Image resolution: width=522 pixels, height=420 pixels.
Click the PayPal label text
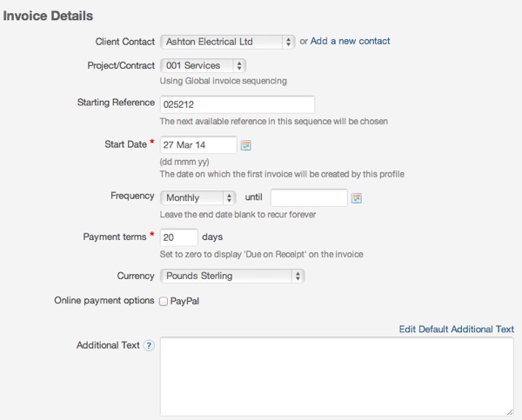185,302
